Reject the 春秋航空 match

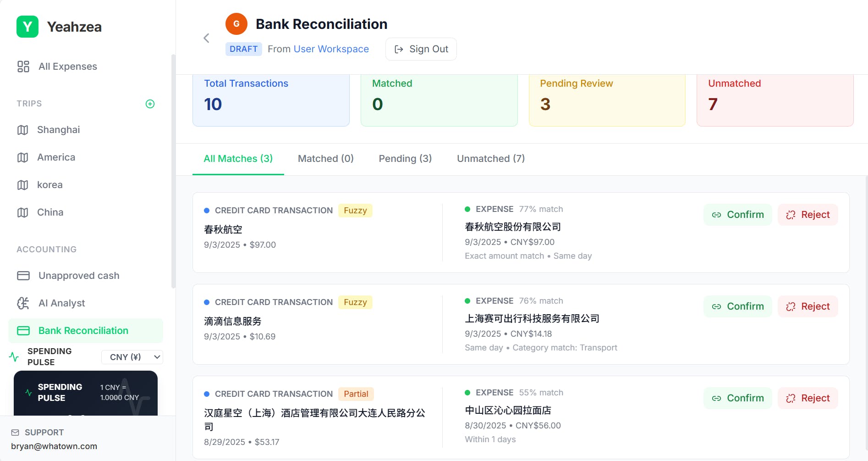coord(808,215)
